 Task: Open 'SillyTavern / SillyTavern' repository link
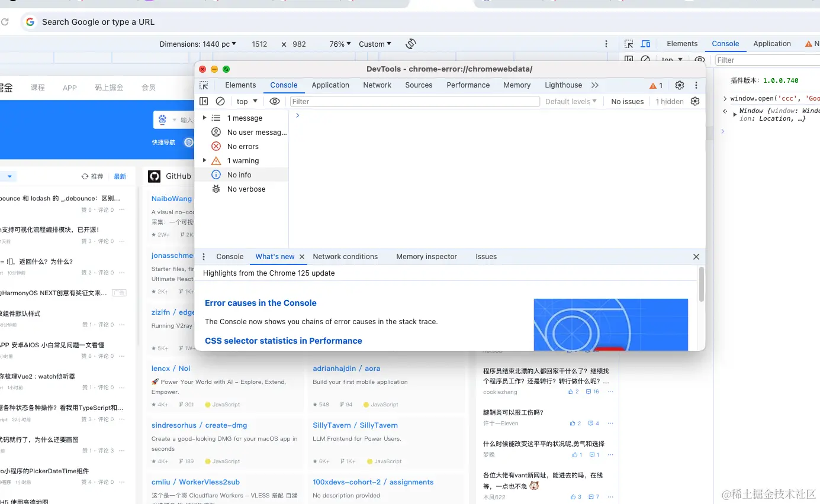355,425
